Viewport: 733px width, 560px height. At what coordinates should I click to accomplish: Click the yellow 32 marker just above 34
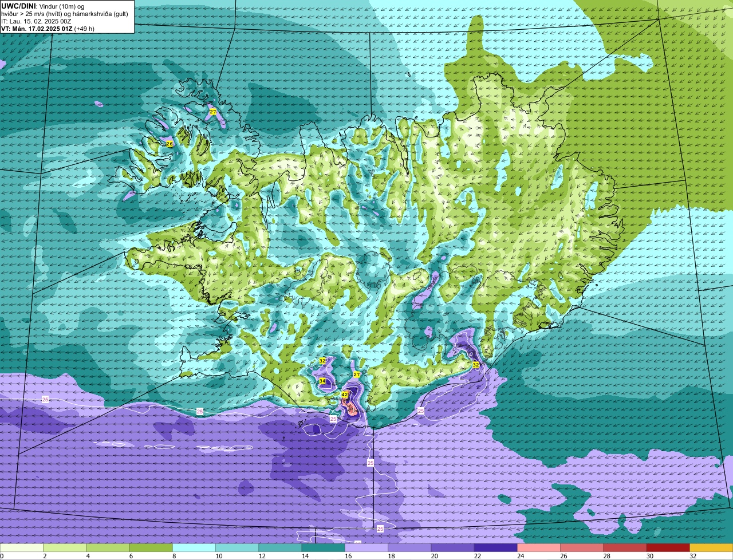pyautogui.click(x=322, y=361)
